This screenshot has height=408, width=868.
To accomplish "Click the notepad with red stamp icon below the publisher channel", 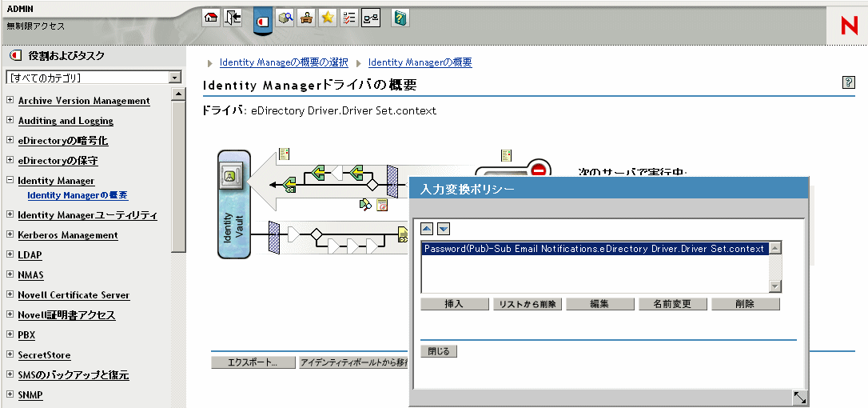I will point(382,205).
